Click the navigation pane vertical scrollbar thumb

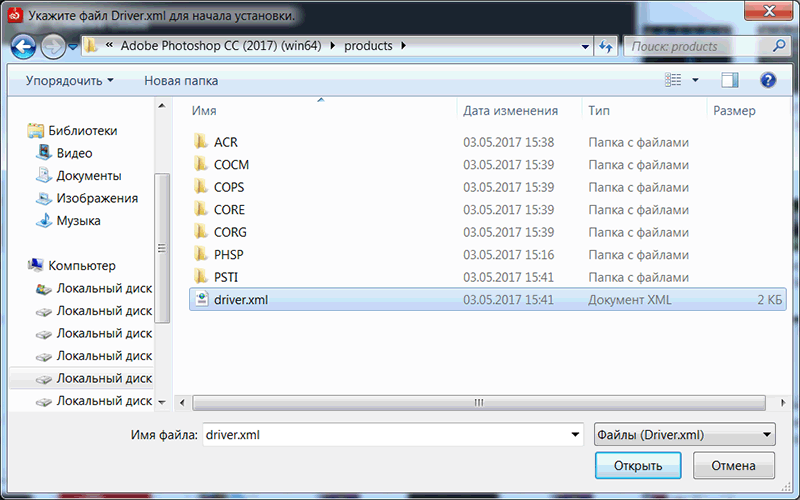[162, 248]
